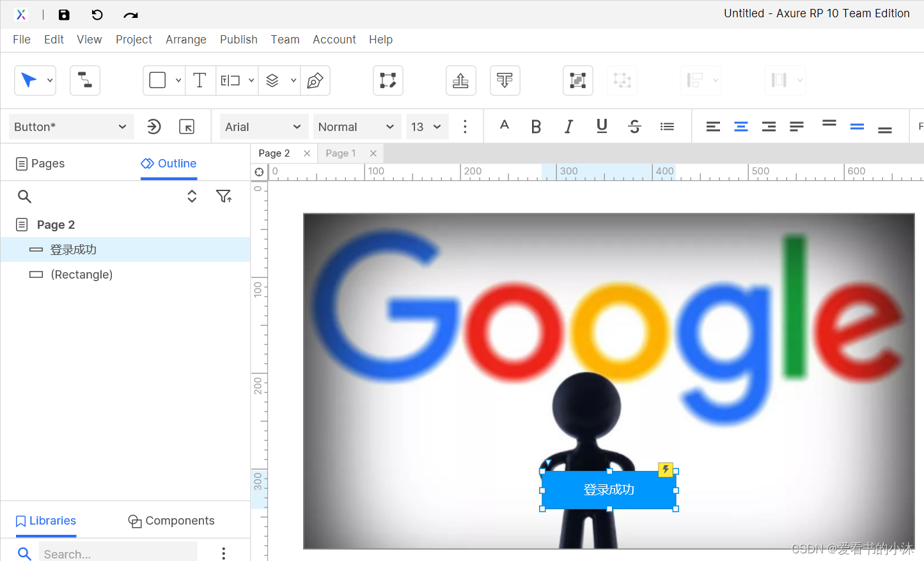Screen dimensions: 924x561
Task: Select the Text insert tool
Action: [200, 81]
